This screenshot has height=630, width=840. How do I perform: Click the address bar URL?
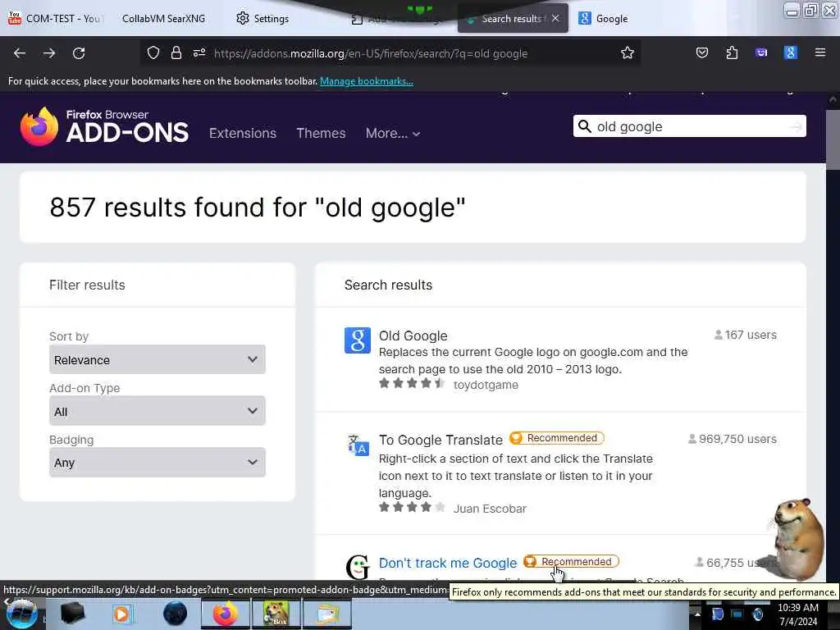[x=371, y=53]
